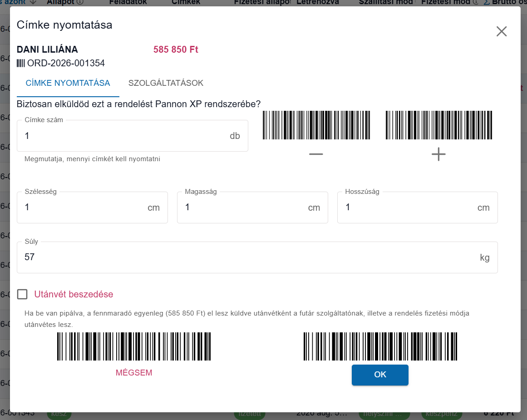Click the Utánvét beszedése label text

[74, 294]
